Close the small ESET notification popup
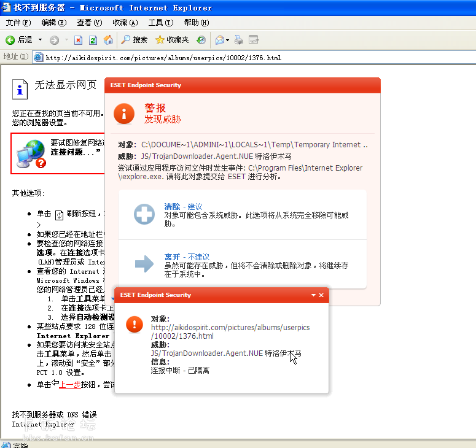 pos(321,295)
